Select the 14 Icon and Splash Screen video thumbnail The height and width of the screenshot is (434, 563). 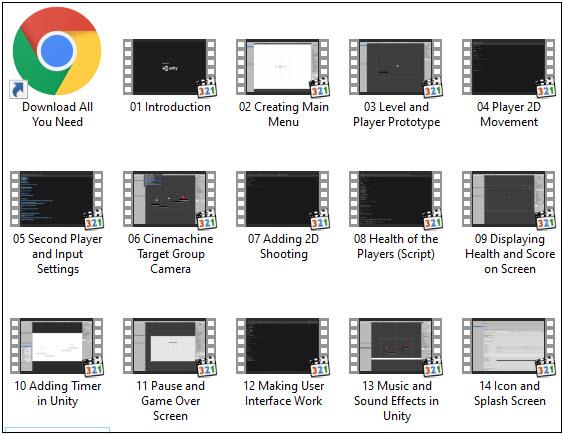(509, 346)
